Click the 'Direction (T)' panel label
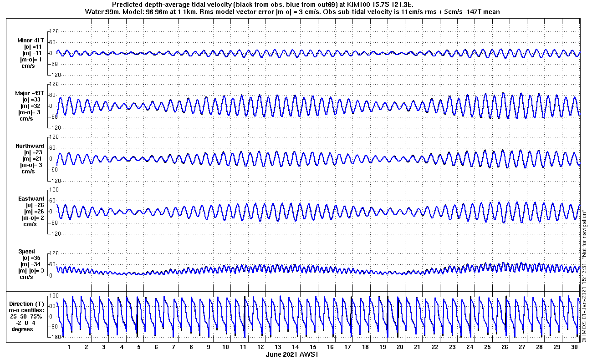The height and width of the screenshot is (364, 592). click(27, 303)
